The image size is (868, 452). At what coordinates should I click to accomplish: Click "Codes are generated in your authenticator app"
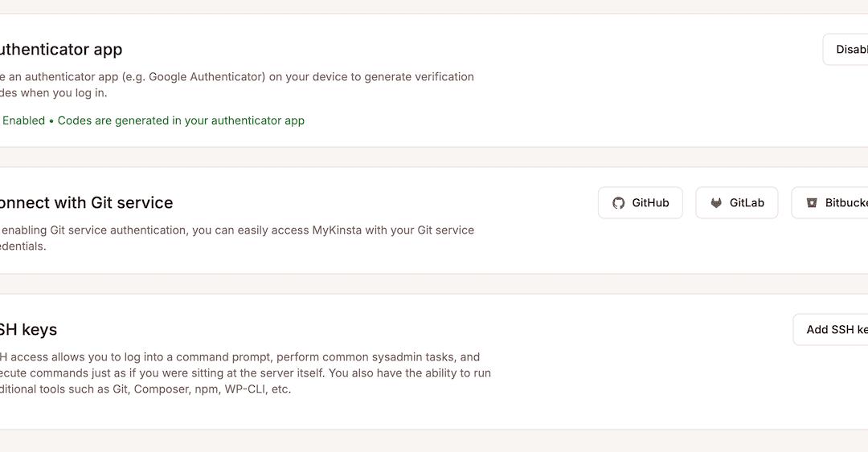pyautogui.click(x=181, y=120)
